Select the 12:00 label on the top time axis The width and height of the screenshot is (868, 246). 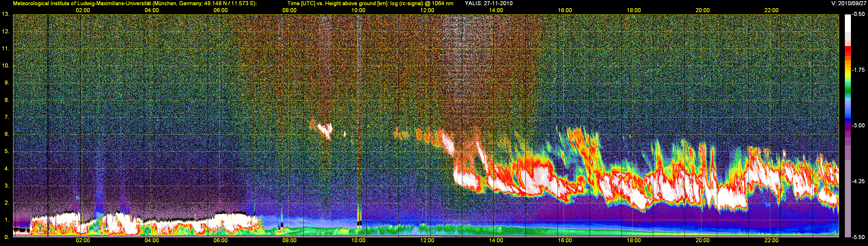(427, 10)
